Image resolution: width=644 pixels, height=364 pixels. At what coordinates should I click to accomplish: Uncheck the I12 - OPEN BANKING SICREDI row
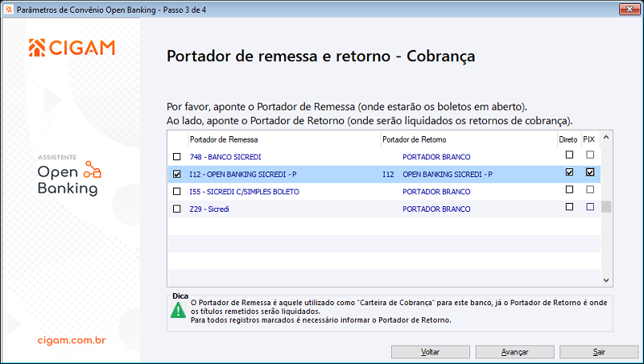(x=177, y=174)
